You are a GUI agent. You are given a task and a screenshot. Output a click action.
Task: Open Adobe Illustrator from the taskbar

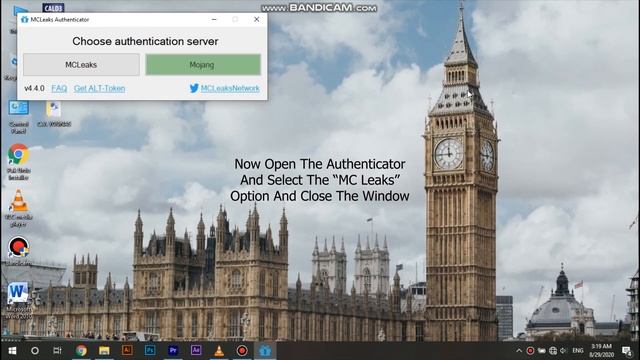click(127, 351)
